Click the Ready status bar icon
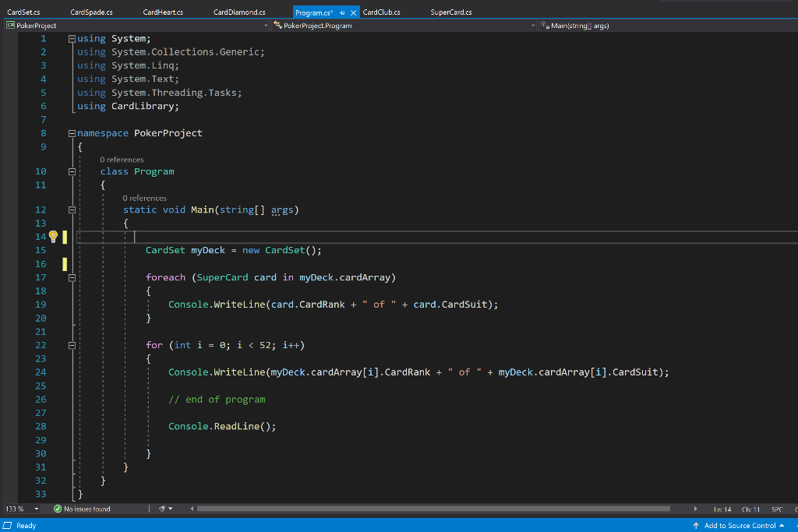The width and height of the screenshot is (798, 532). (7, 526)
